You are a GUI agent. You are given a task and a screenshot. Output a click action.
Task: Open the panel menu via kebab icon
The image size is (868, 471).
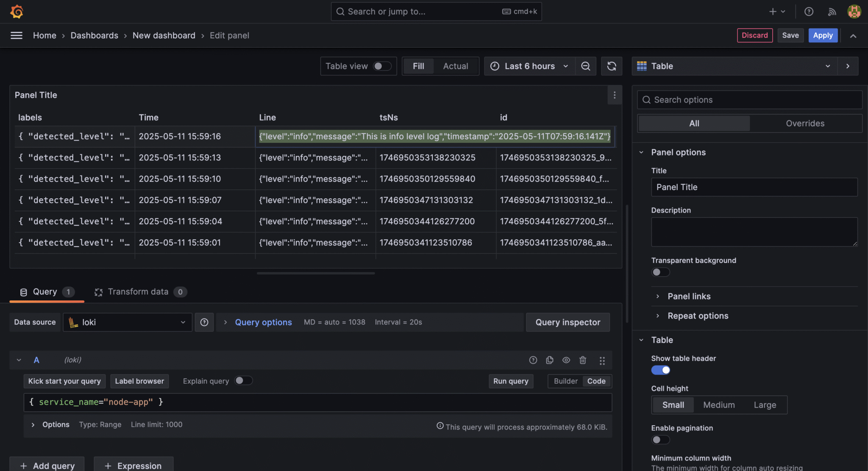(x=615, y=95)
